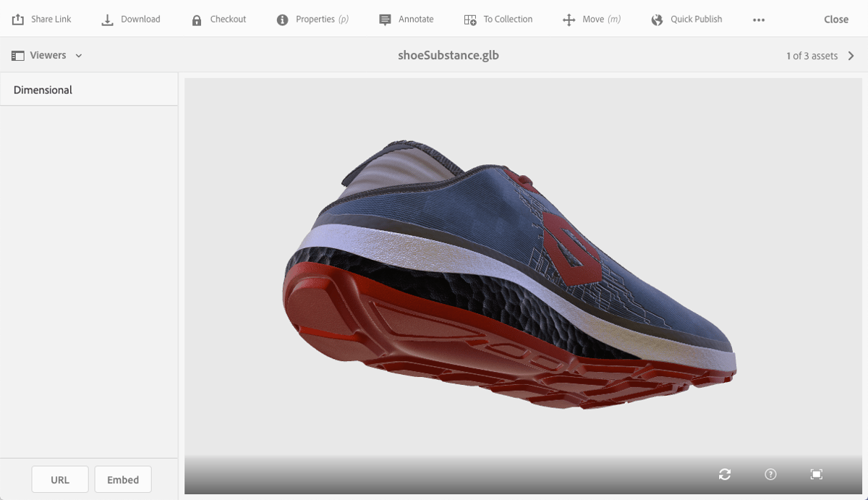Image resolution: width=868 pixels, height=500 pixels.
Task: Click the URL button
Action: pyautogui.click(x=60, y=479)
